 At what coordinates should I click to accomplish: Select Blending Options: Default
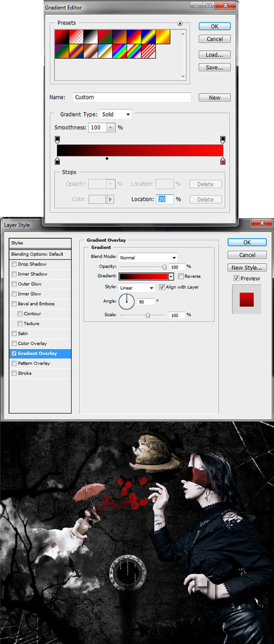[40, 254]
